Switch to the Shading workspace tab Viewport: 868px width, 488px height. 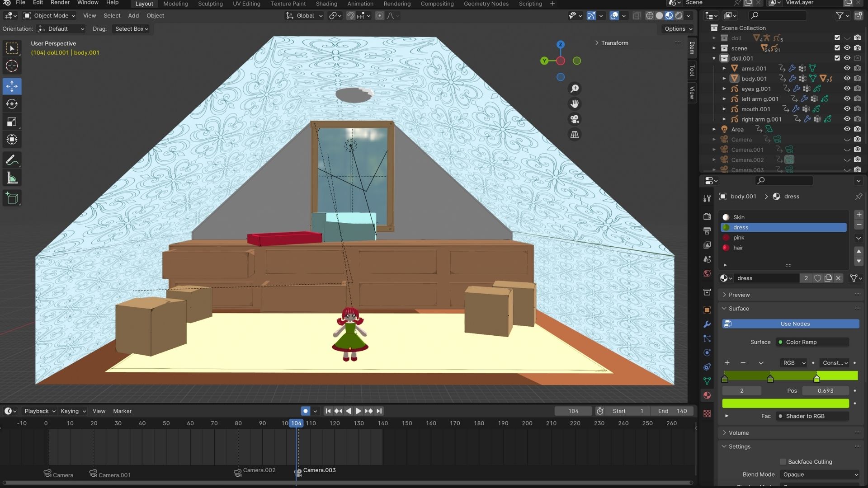coord(326,4)
